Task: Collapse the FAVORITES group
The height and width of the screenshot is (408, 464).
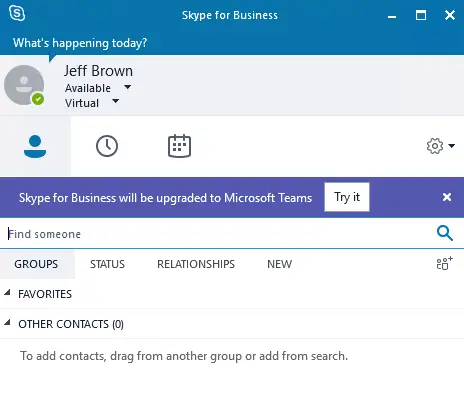Action: click(7, 293)
